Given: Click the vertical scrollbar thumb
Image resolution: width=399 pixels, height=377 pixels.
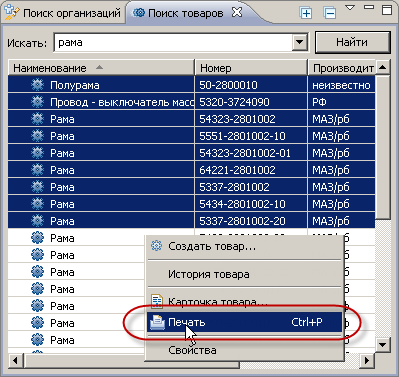Looking at the screenshot, I should pyautogui.click(x=382, y=147).
